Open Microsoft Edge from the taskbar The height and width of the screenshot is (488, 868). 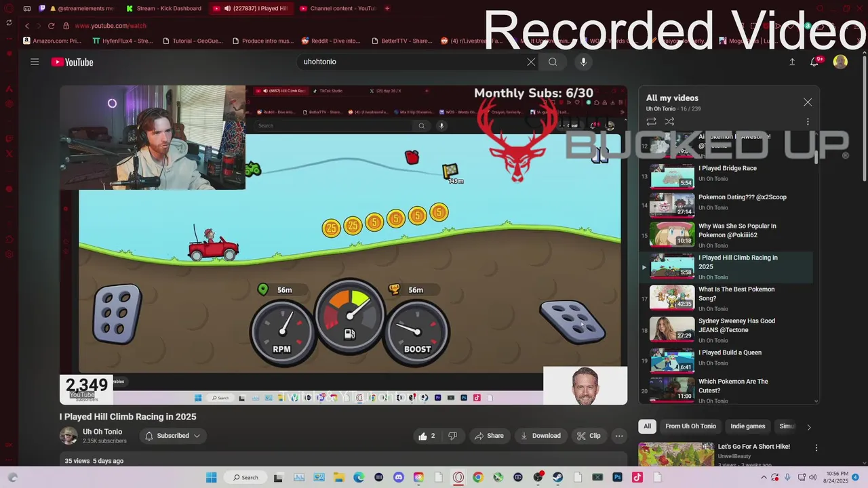[358, 477]
